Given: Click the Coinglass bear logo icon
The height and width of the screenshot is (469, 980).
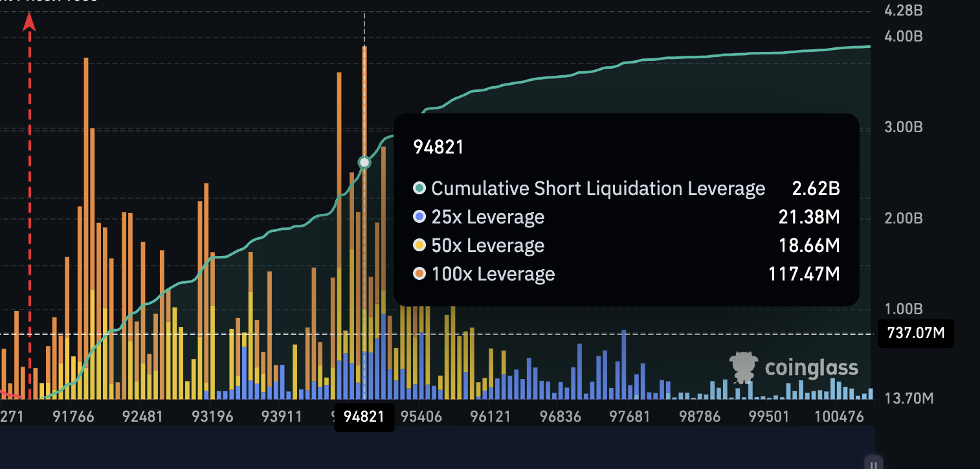Looking at the screenshot, I should (743, 366).
